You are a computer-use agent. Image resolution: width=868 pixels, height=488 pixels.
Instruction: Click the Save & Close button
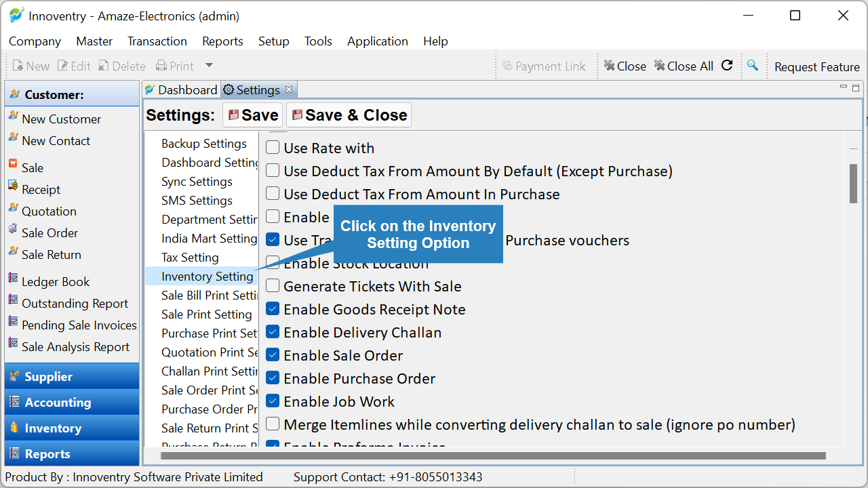pyautogui.click(x=349, y=115)
